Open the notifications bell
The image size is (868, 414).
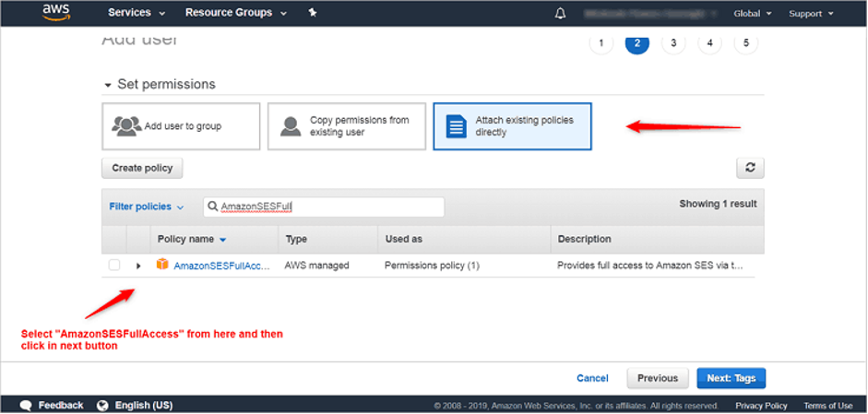[x=560, y=13]
